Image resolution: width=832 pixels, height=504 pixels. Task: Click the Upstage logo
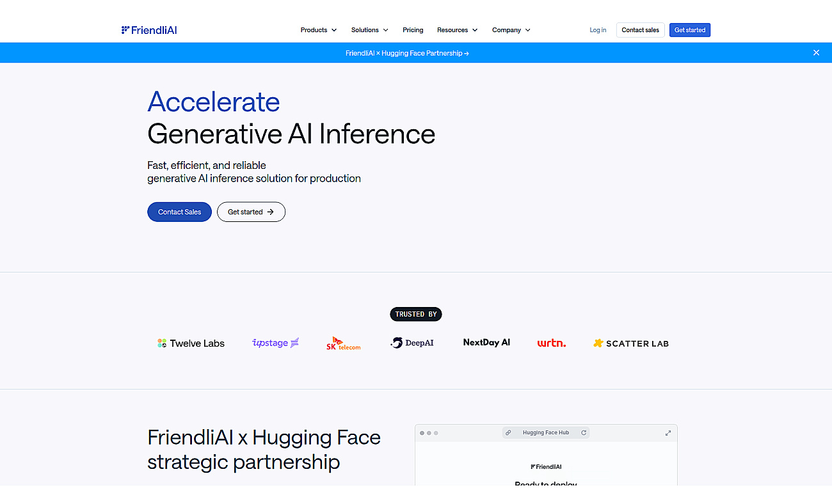[275, 343]
